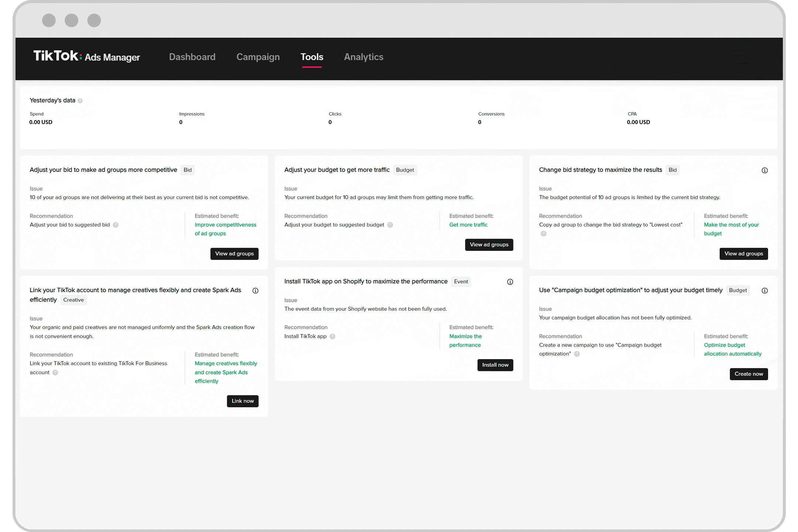Image resolution: width=798 pixels, height=532 pixels.
Task: Click the info icon on Change bid strategy card
Action: pos(765,170)
